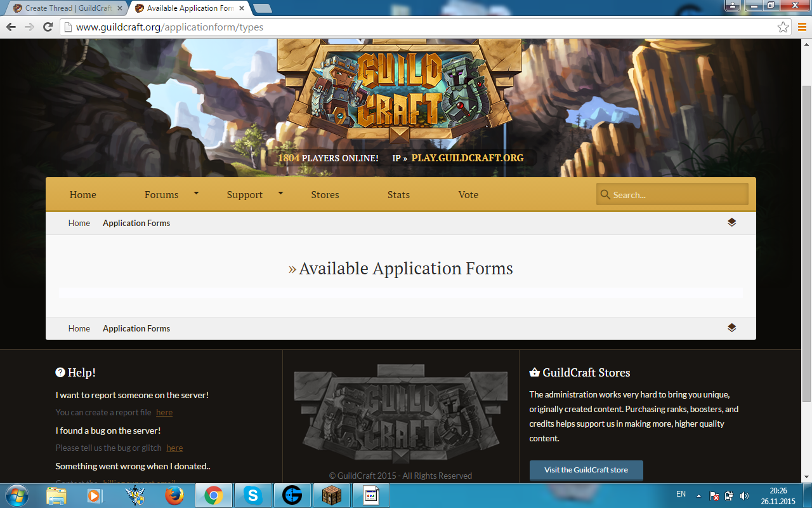Open the Stats navigation item
The width and height of the screenshot is (812, 508).
(x=398, y=194)
